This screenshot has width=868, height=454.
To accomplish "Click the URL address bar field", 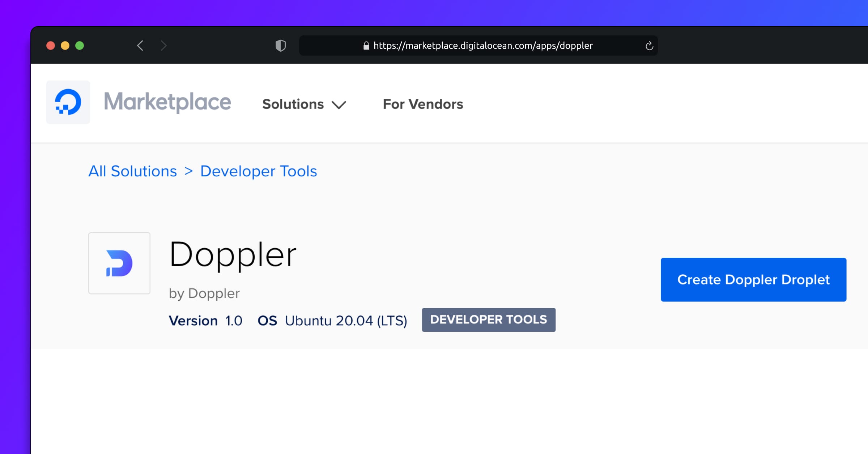I will click(483, 46).
